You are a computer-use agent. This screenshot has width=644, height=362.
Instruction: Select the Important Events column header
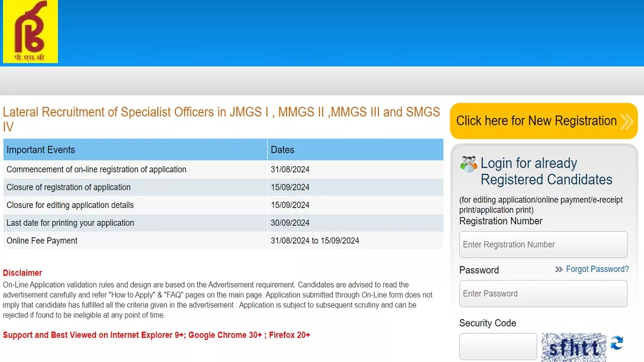click(41, 150)
